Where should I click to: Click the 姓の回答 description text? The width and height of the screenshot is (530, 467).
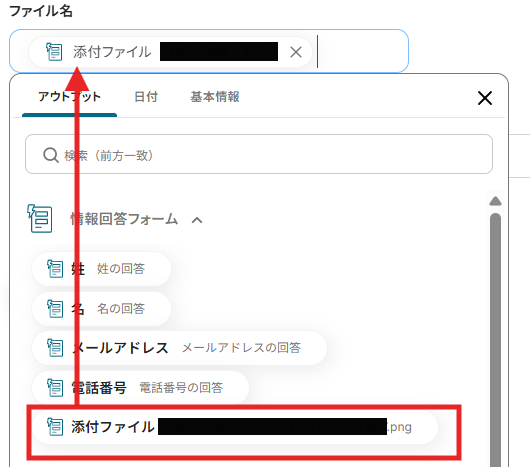pyautogui.click(x=121, y=269)
